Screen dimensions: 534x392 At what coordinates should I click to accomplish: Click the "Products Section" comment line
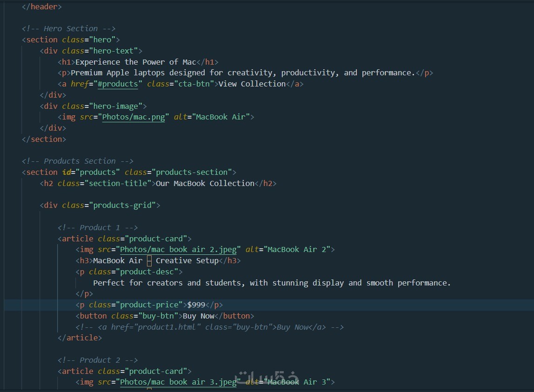[x=77, y=161]
